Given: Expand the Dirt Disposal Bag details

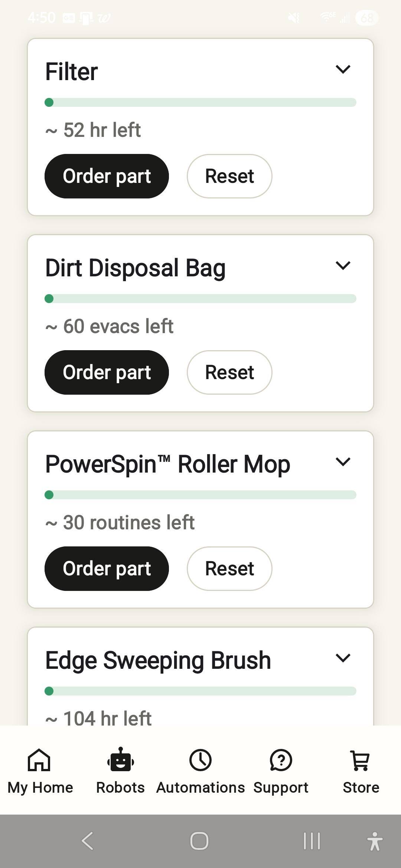Looking at the screenshot, I should (x=343, y=266).
